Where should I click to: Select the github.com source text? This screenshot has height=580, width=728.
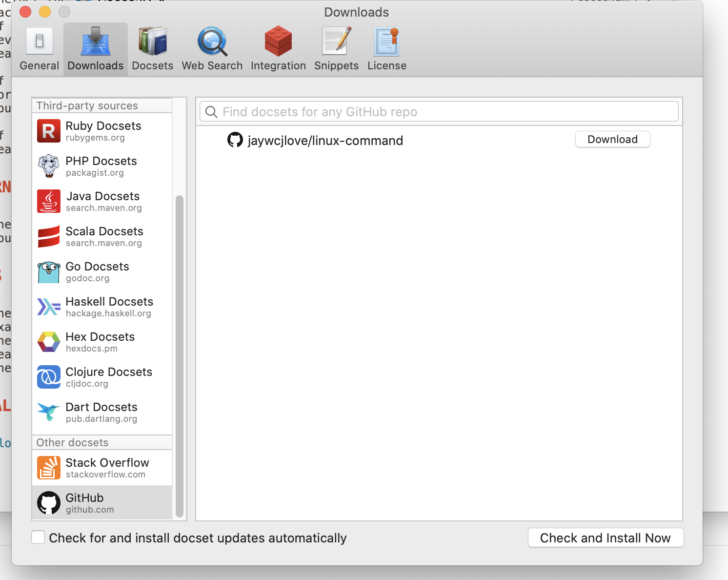click(90, 510)
